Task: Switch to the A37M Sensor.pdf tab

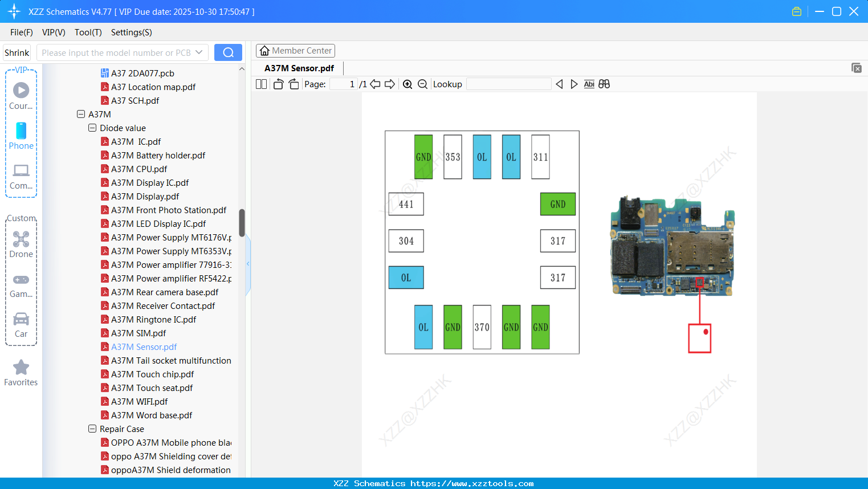Action: click(299, 68)
